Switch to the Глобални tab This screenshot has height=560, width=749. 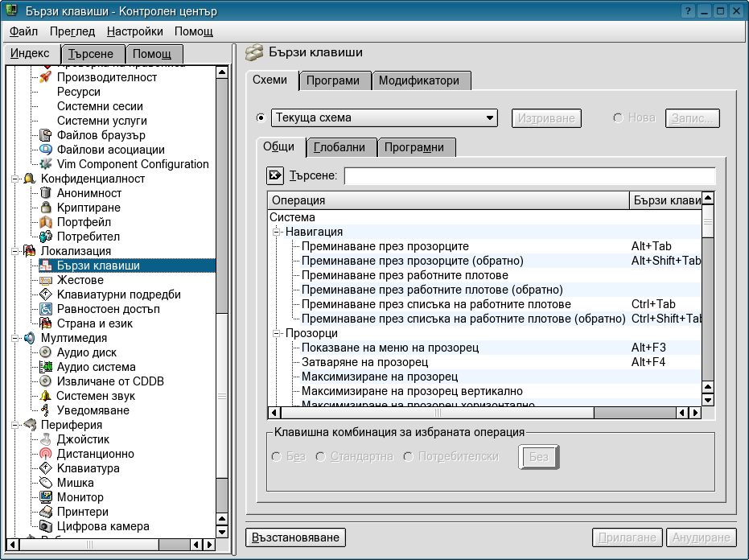click(x=340, y=147)
